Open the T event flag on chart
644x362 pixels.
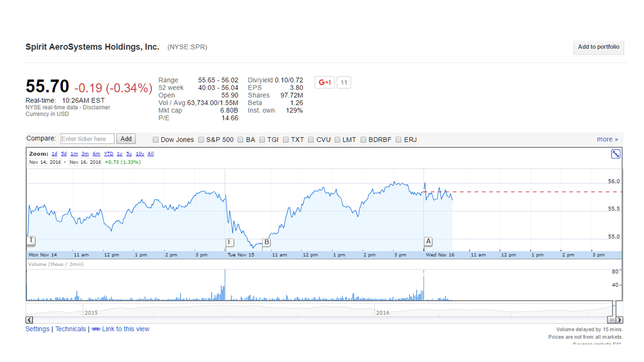coord(31,241)
